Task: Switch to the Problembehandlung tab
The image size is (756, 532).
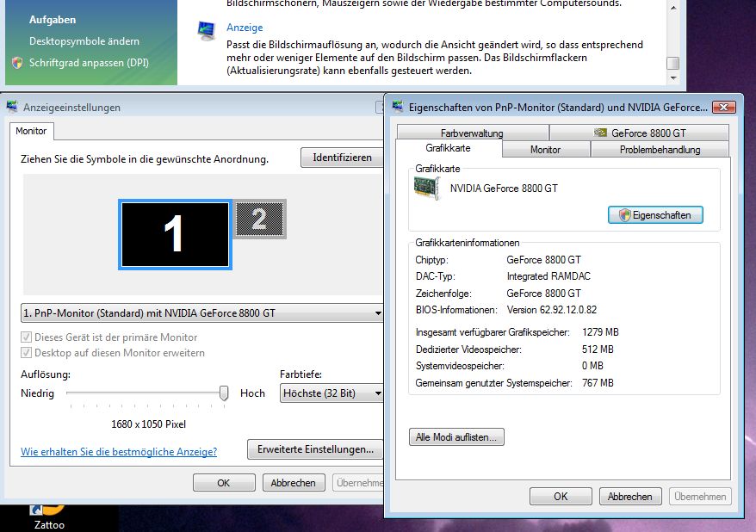Action: 660,150
